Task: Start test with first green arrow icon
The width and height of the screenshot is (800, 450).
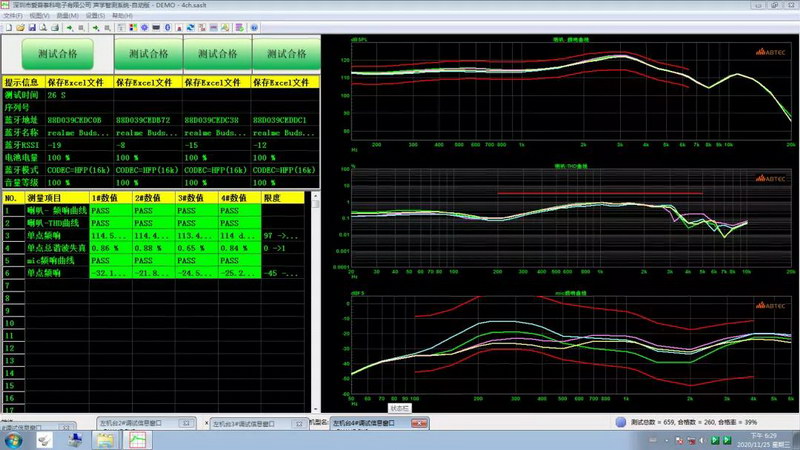Action: [x=70, y=28]
